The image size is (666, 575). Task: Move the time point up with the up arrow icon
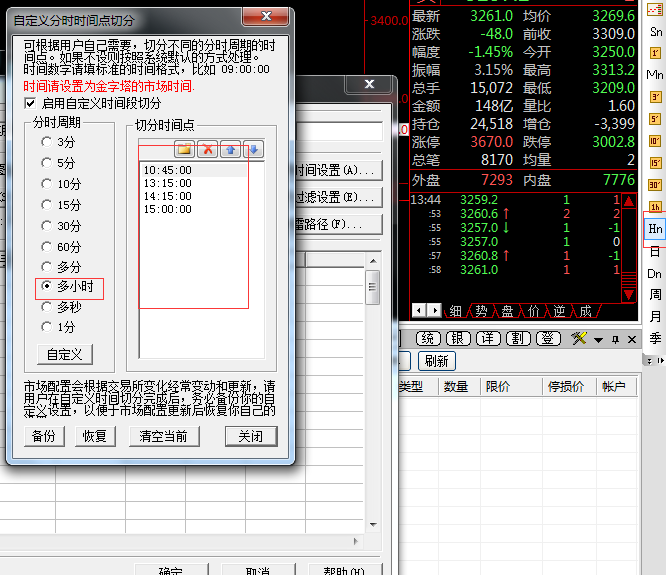tap(231, 150)
